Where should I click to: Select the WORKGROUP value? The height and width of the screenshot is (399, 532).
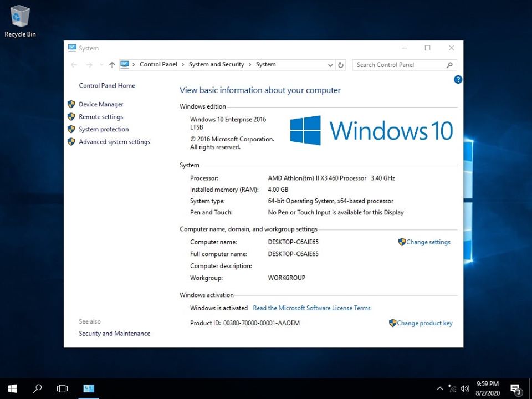287,278
